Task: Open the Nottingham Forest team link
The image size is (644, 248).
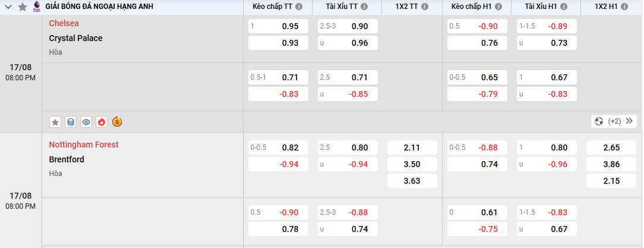Action: [x=84, y=145]
